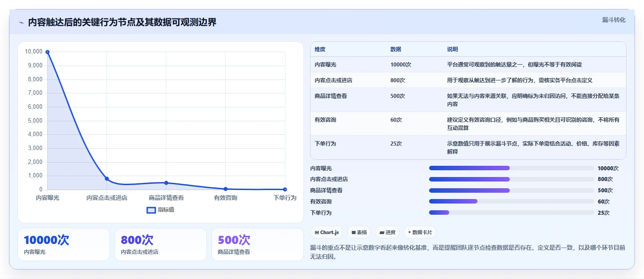Image resolution: width=644 pixels, height=279 pixels.
Task: Click the 指标值 legend color box
Action: click(x=152, y=210)
